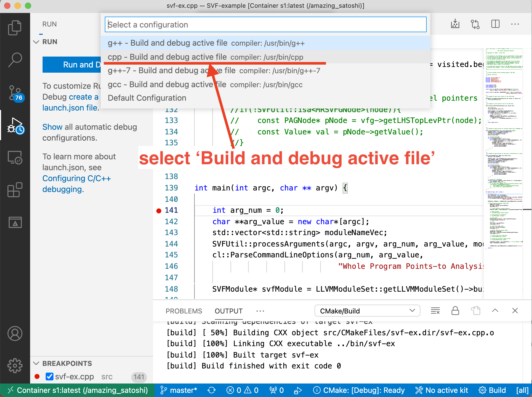Open output log in editor icon
The height and width of the screenshot is (397, 532).
tap(475, 311)
